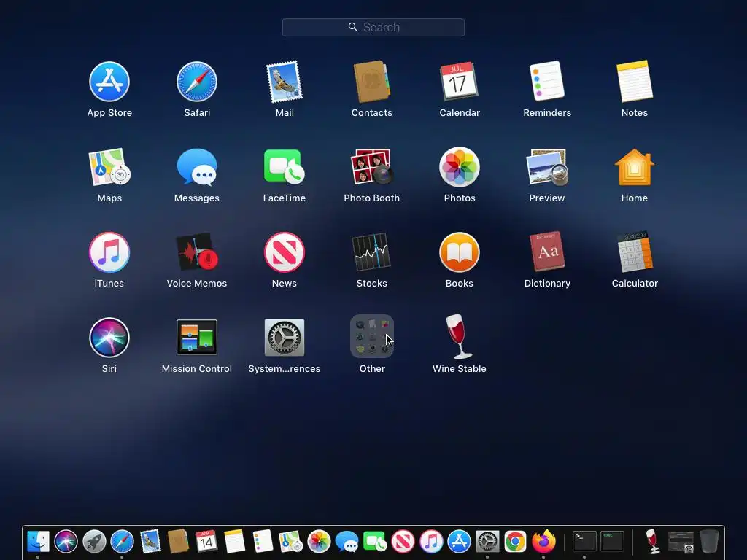The height and width of the screenshot is (560, 747).
Task: Click the Launchpad Search field
Action: [x=373, y=27]
